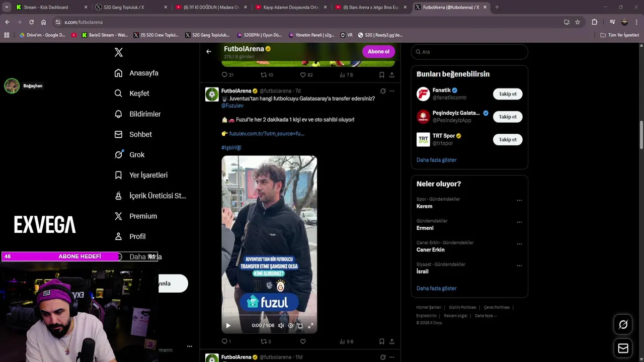Open Profil page
644x362 pixels.
pos(130,236)
